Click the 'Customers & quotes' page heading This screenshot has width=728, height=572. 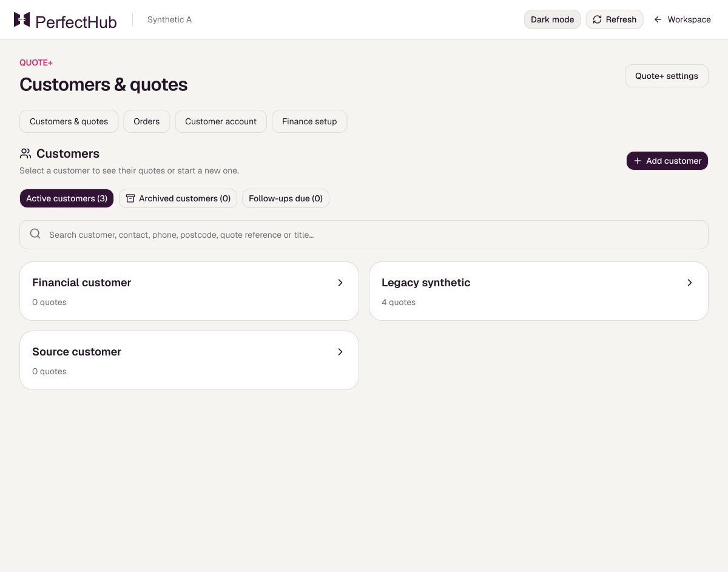point(104,84)
